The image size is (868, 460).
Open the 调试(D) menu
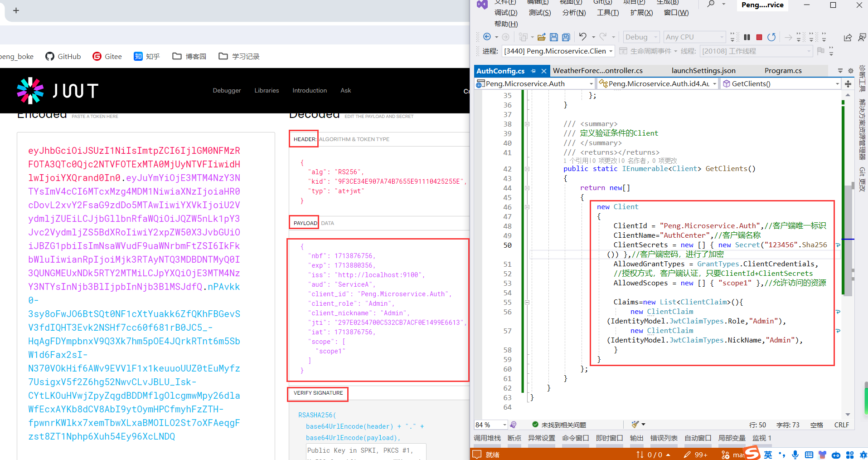click(x=506, y=13)
